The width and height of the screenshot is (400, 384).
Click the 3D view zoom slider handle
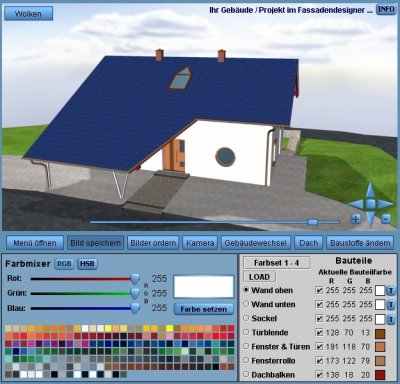click(x=313, y=222)
